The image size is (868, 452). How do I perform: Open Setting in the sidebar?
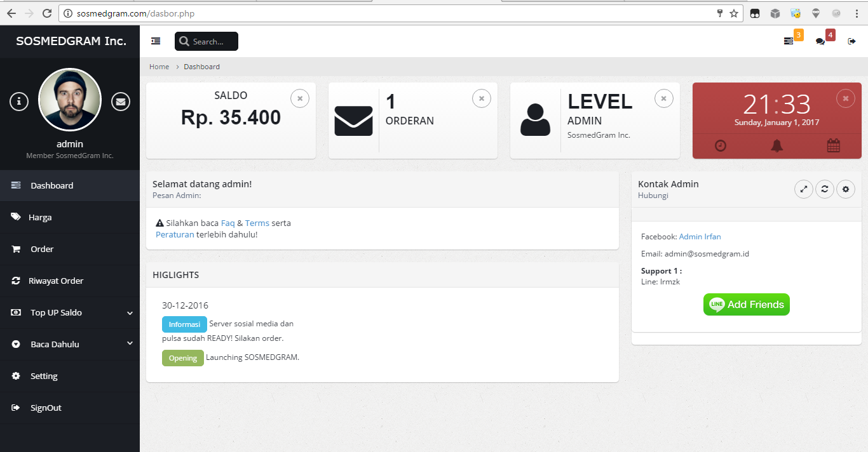pos(70,376)
